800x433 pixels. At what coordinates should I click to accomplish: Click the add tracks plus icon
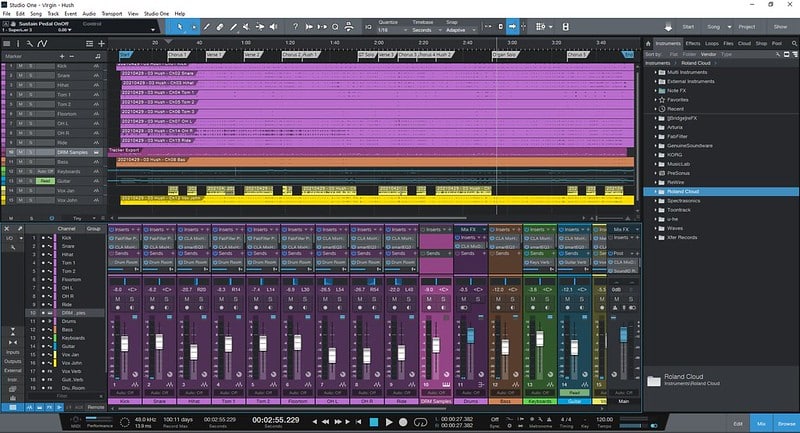click(101, 44)
